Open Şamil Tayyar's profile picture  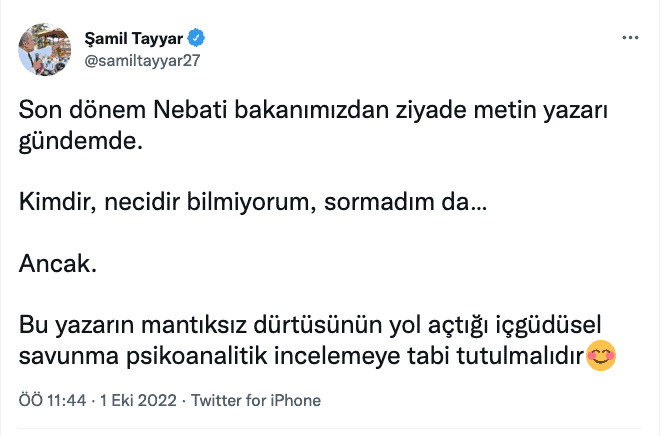(x=42, y=48)
